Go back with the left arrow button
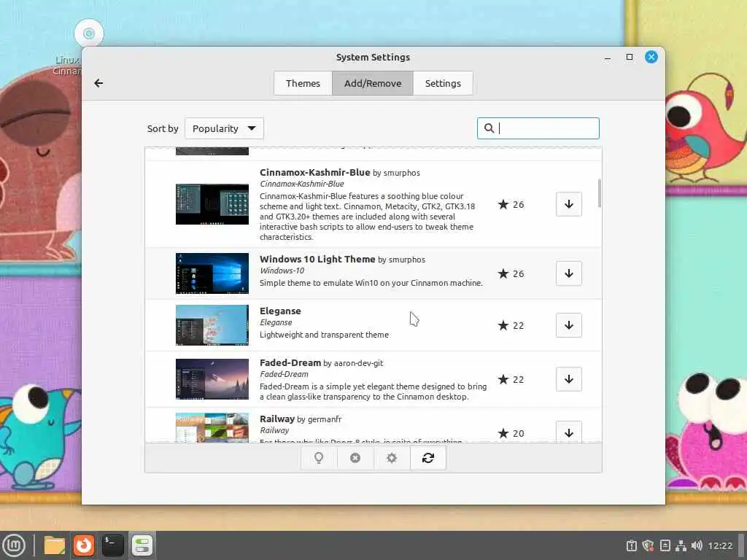This screenshot has height=560, width=747. [x=98, y=83]
